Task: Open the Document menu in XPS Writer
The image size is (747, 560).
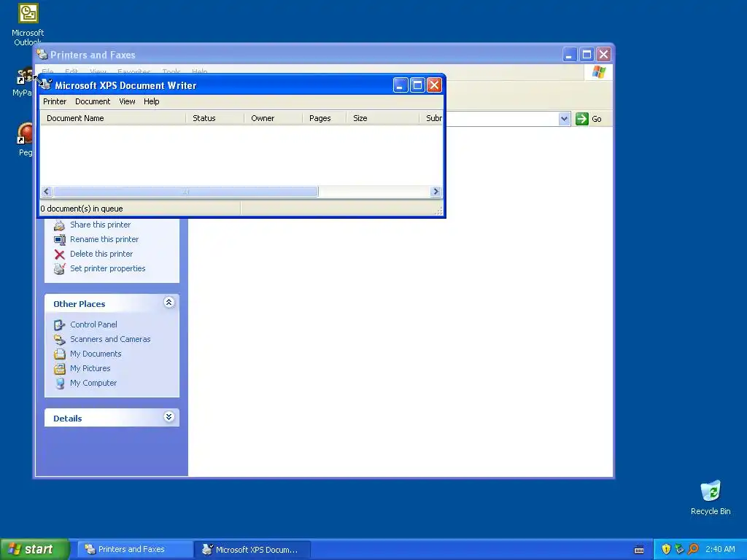Action: point(93,101)
